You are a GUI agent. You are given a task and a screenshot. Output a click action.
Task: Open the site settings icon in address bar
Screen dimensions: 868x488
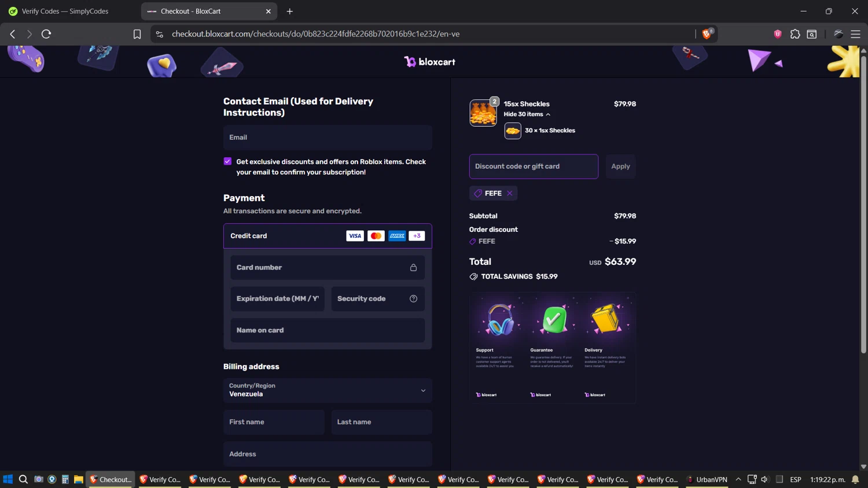[160, 34]
